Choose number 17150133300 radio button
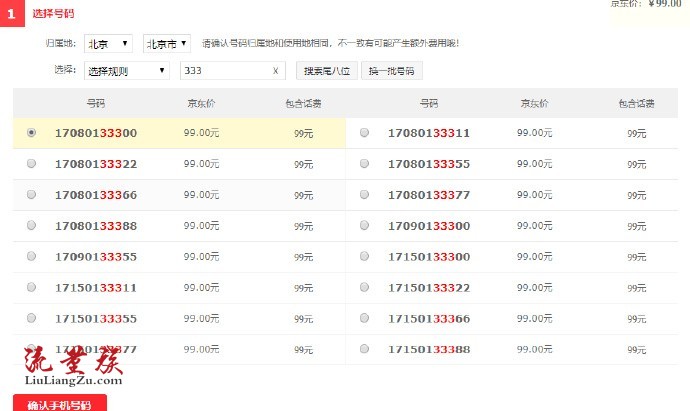The height and width of the screenshot is (411, 690). click(364, 256)
